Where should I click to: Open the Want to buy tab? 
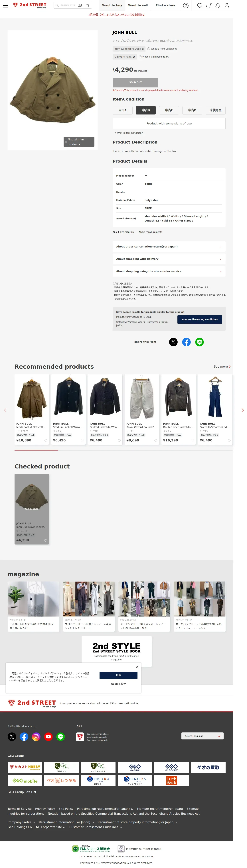pyautogui.click(x=112, y=5)
